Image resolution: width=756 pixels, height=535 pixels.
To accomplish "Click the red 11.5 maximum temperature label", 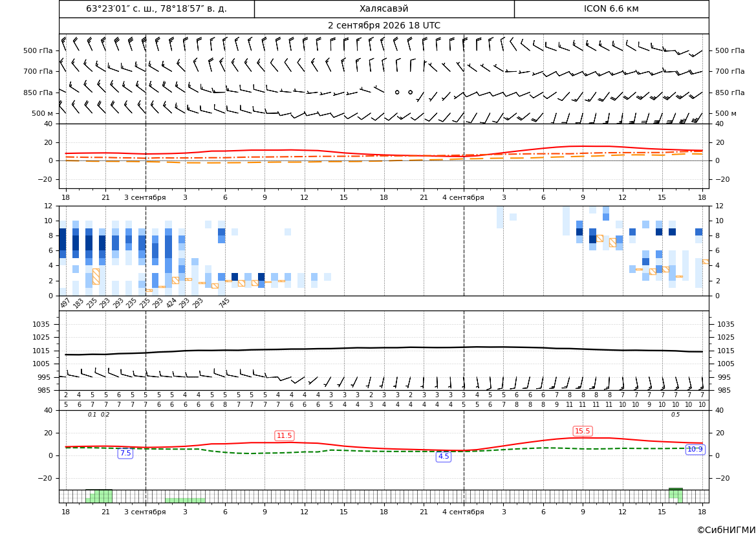I will coord(284,435).
